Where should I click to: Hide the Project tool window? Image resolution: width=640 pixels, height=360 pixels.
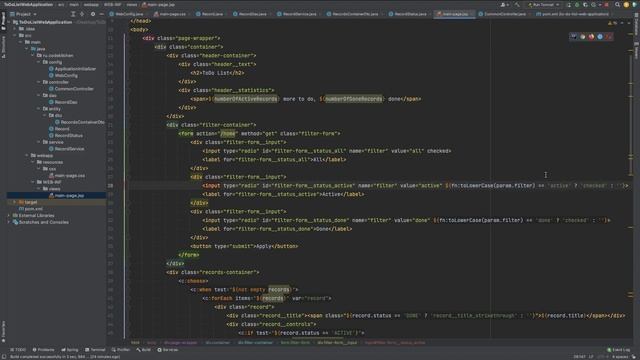point(102,14)
